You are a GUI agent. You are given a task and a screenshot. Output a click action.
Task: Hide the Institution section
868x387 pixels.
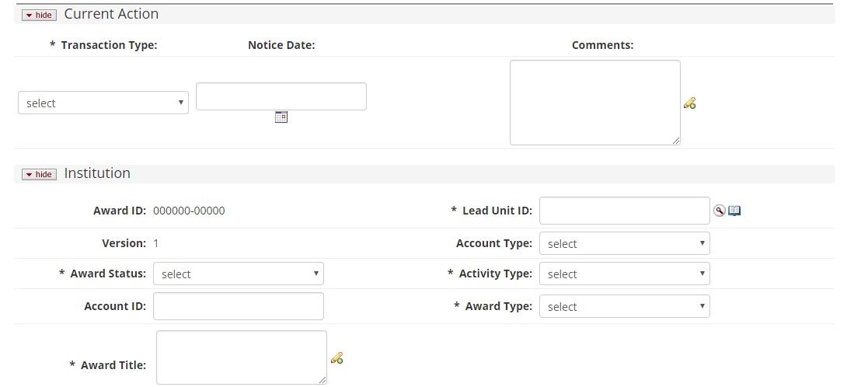39,174
